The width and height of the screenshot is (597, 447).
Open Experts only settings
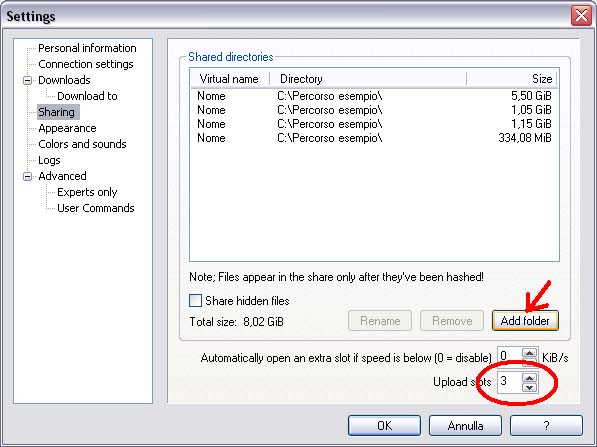pos(87,192)
